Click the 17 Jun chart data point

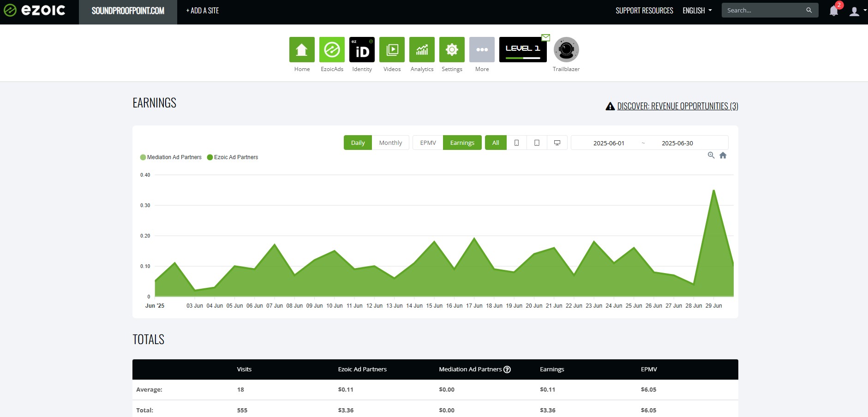474,238
